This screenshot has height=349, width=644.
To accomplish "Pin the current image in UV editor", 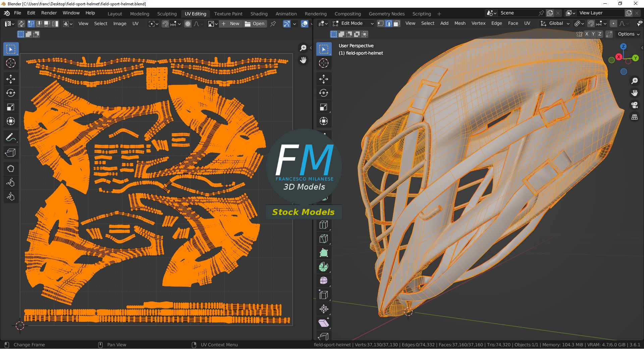I will point(273,24).
